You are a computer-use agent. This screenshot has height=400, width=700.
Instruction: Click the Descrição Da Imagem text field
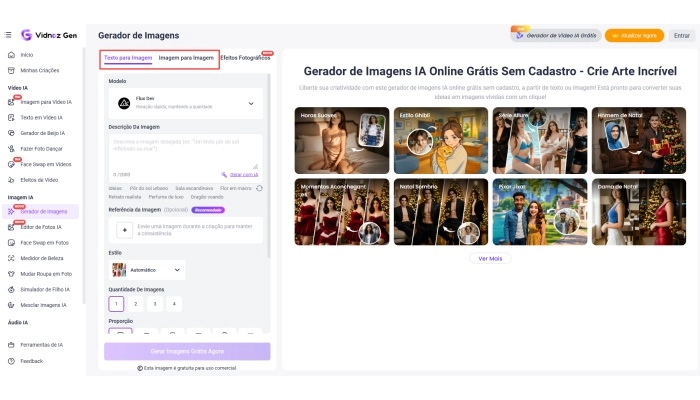185,157
